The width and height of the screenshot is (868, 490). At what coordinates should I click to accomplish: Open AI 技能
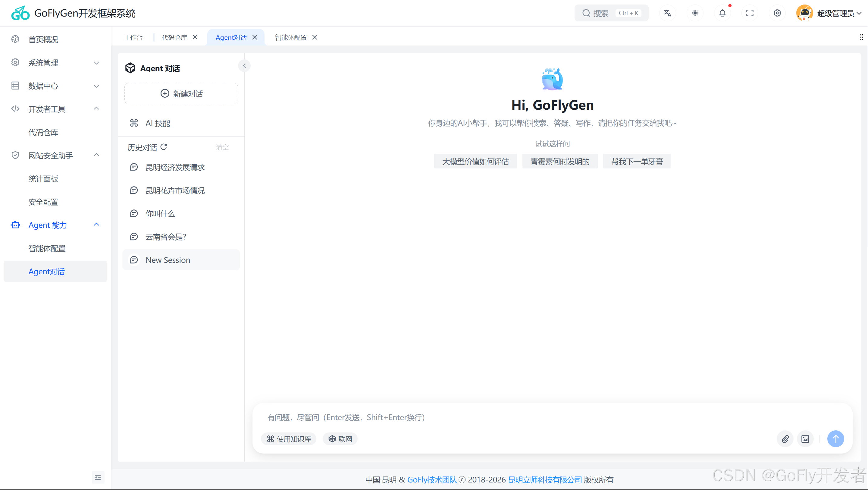coord(181,123)
